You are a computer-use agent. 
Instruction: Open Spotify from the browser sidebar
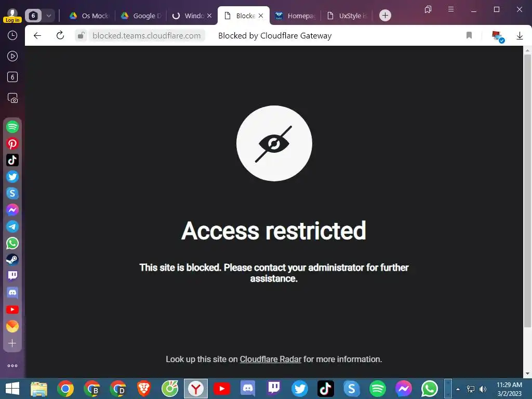(12, 127)
